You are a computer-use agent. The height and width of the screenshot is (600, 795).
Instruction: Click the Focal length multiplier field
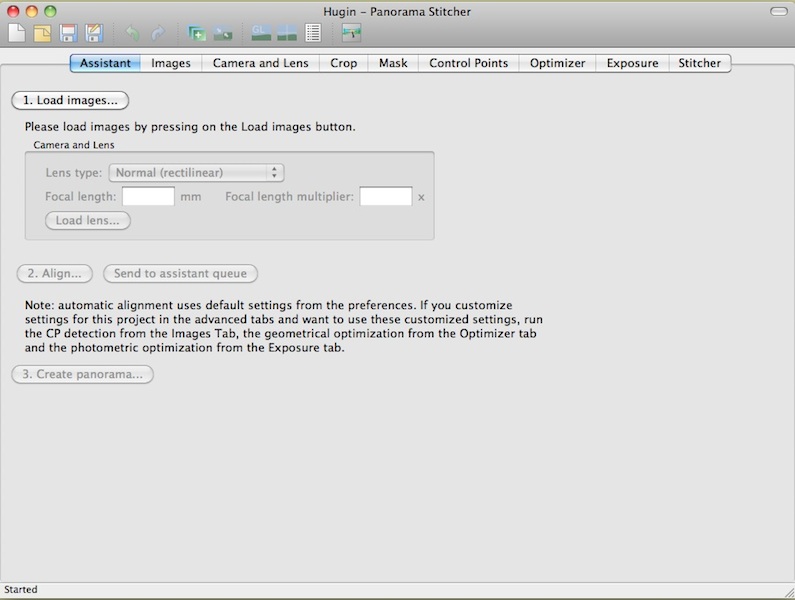click(385, 197)
